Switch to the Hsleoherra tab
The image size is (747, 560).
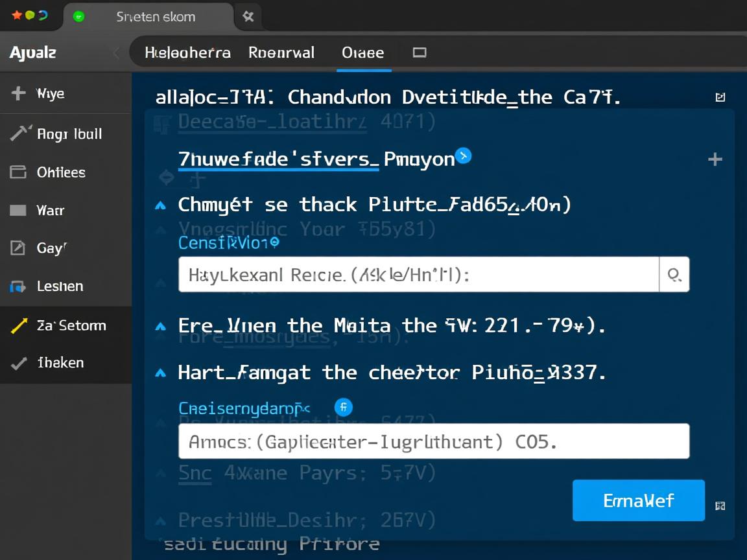click(x=187, y=52)
